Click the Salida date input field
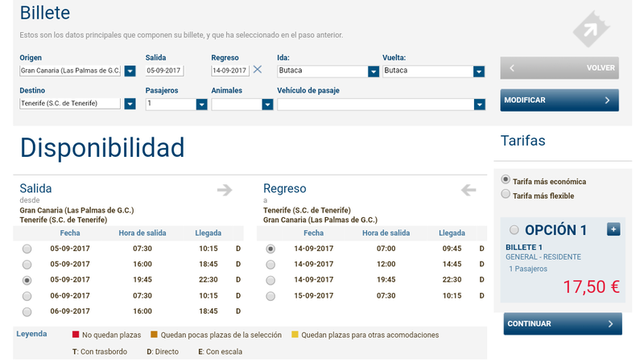The height and width of the screenshot is (362, 644). coord(165,71)
